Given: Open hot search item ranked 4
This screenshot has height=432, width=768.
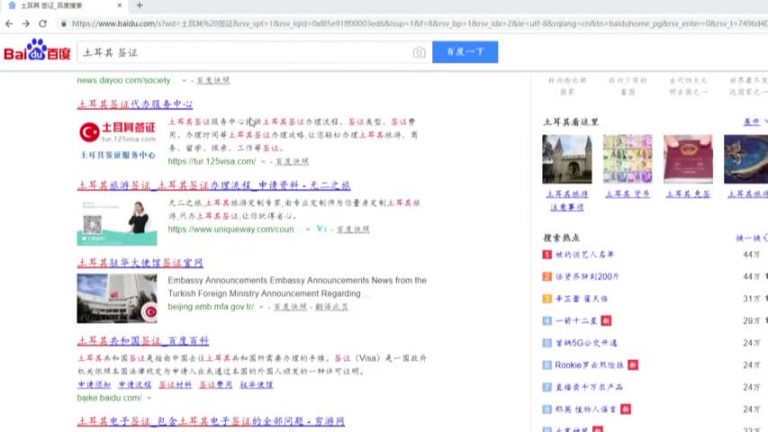Looking at the screenshot, I should click(576, 321).
